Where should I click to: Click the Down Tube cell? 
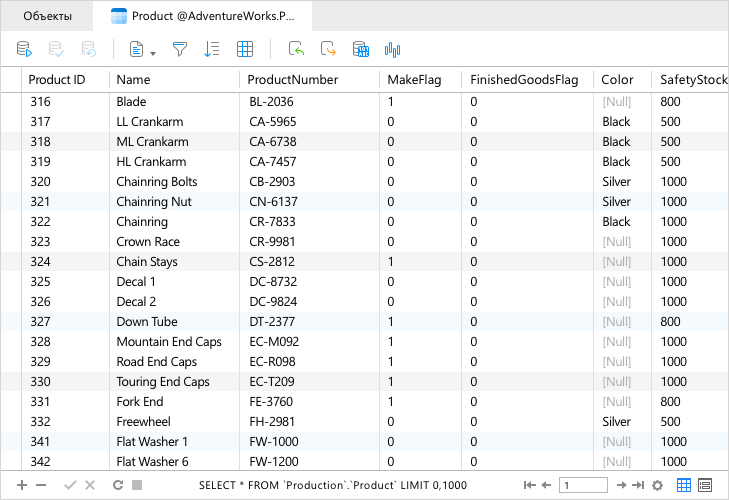pyautogui.click(x=174, y=321)
